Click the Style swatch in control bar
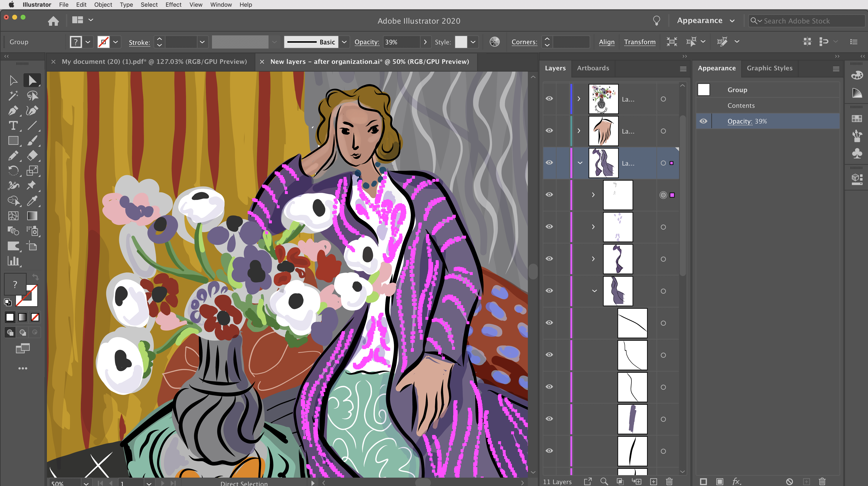This screenshot has width=868, height=486. (x=461, y=42)
